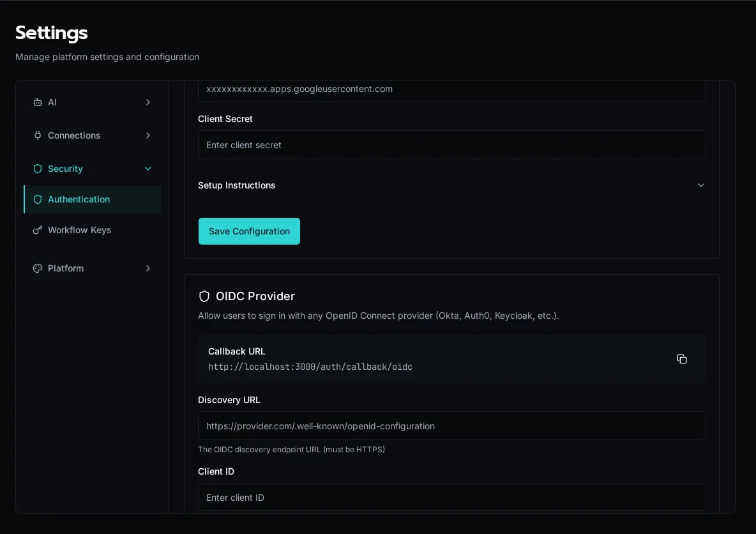Click the Callback URL label
Viewport: 756px width, 534px height.
(237, 351)
